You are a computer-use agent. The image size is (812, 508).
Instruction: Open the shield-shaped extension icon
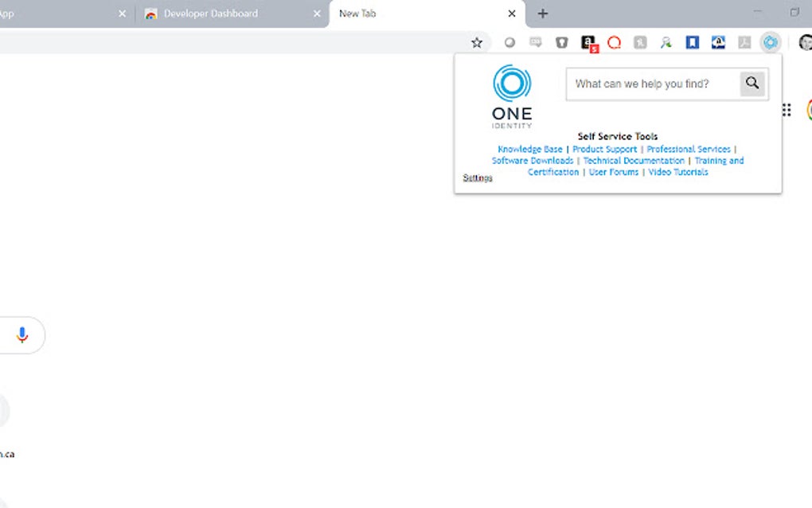click(562, 41)
